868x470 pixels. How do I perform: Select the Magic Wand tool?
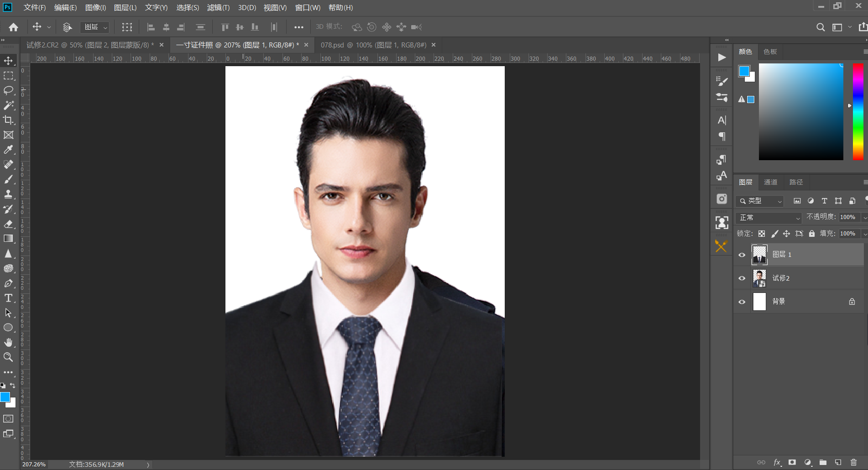[x=8, y=105]
